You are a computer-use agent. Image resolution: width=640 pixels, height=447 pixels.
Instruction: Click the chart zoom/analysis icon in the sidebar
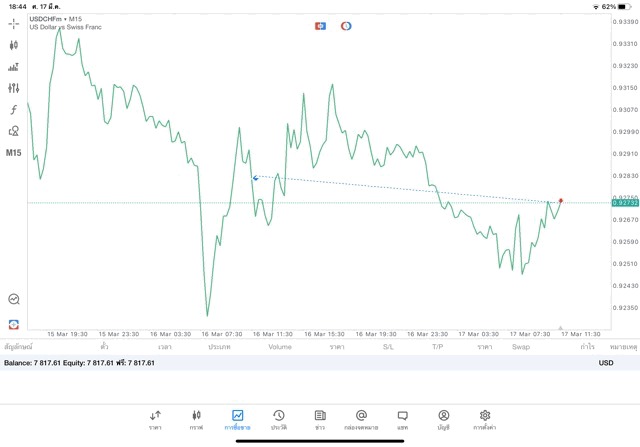click(13, 299)
